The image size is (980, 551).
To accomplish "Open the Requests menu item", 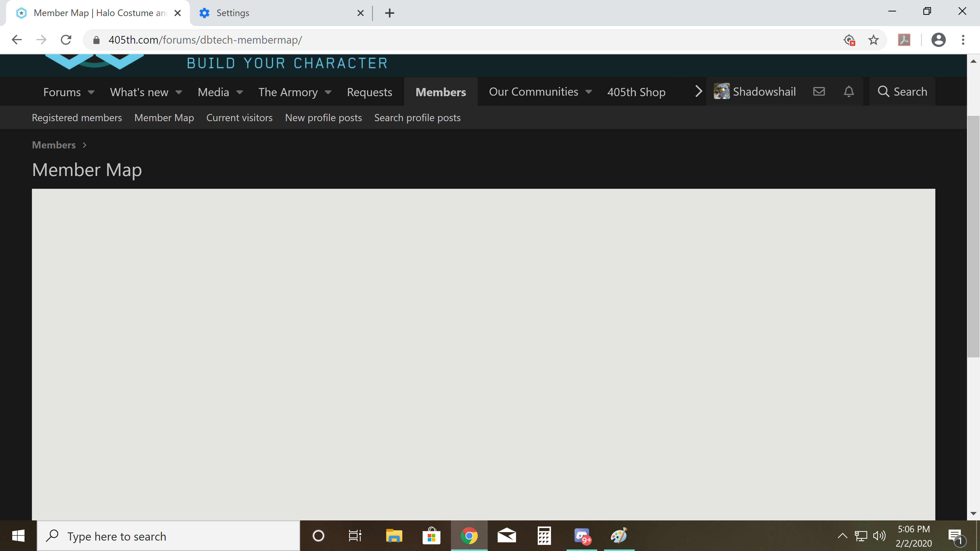I will (369, 92).
